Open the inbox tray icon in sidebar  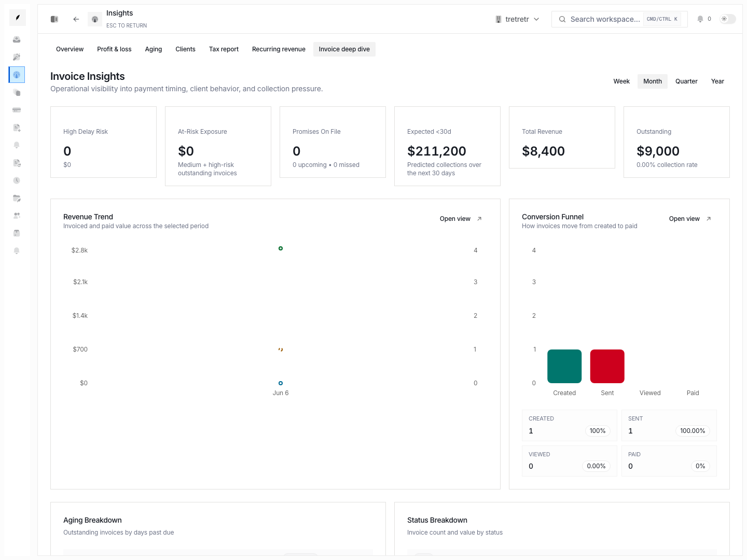coord(17,39)
